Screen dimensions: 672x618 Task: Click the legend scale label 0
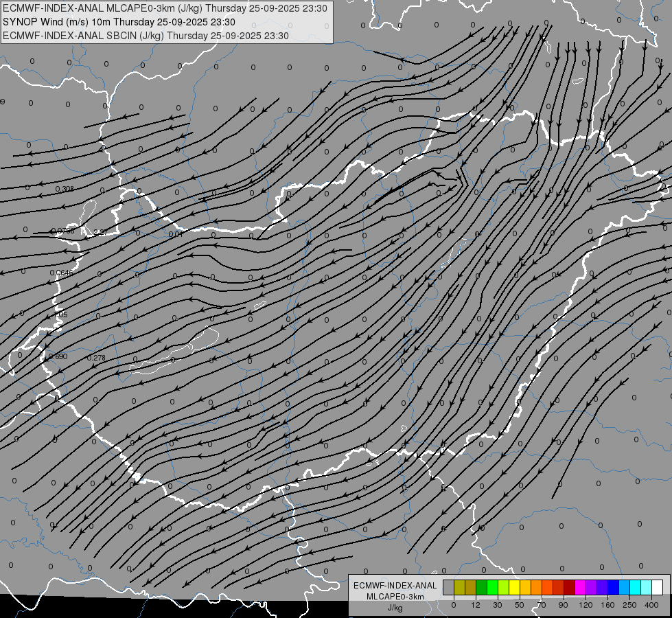click(x=454, y=605)
